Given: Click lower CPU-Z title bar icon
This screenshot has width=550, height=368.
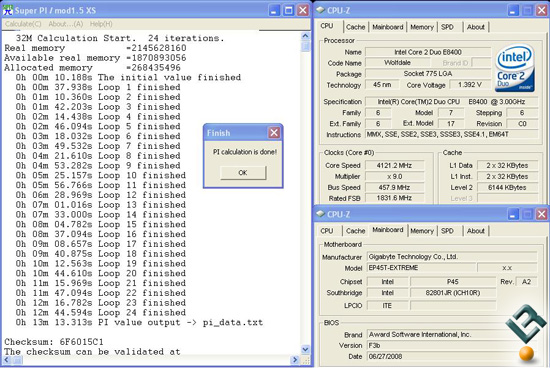Looking at the screenshot, I should (x=320, y=214).
